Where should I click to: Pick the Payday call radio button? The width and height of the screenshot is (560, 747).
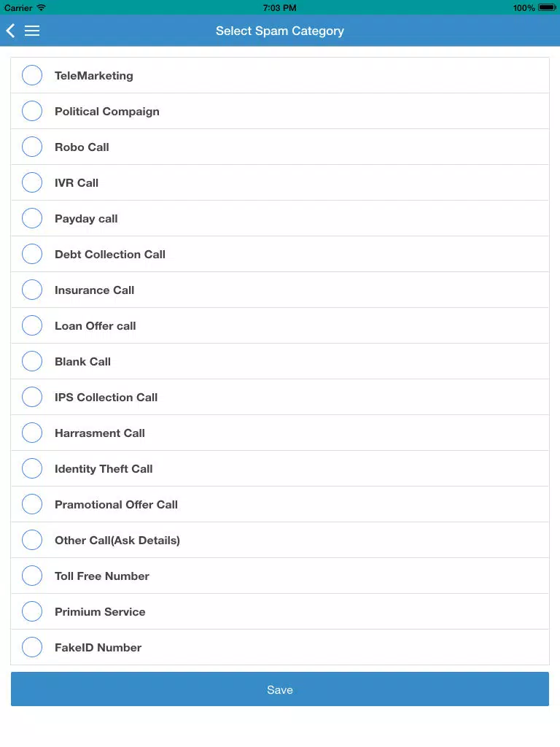pyautogui.click(x=32, y=218)
